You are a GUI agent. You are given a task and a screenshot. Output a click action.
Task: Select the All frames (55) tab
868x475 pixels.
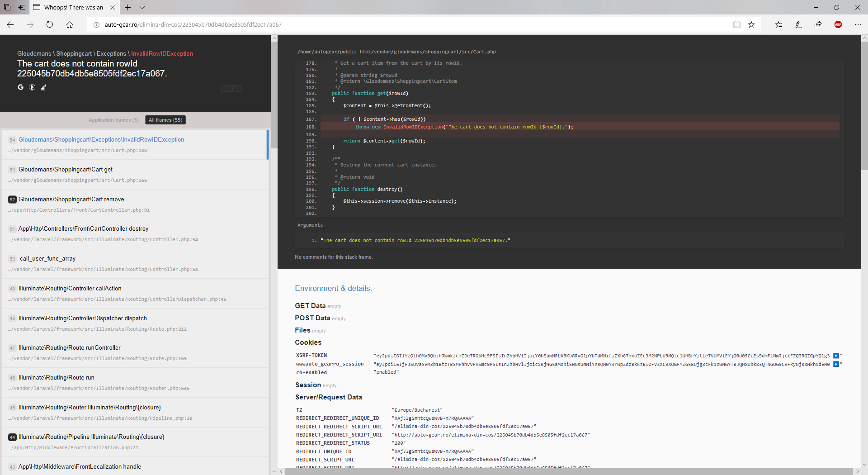pyautogui.click(x=165, y=120)
